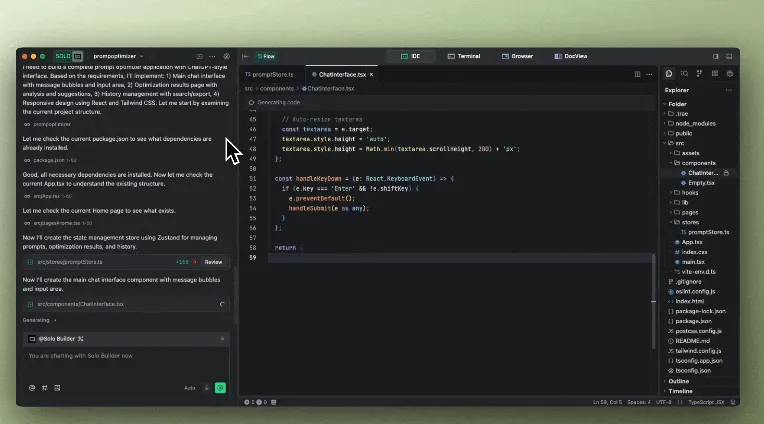
Task: Open the Explorer view icon
Action: click(669, 74)
